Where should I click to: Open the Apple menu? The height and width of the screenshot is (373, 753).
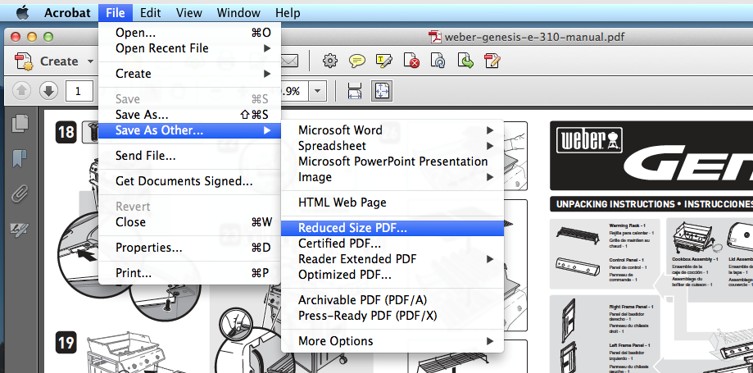pyautogui.click(x=22, y=12)
